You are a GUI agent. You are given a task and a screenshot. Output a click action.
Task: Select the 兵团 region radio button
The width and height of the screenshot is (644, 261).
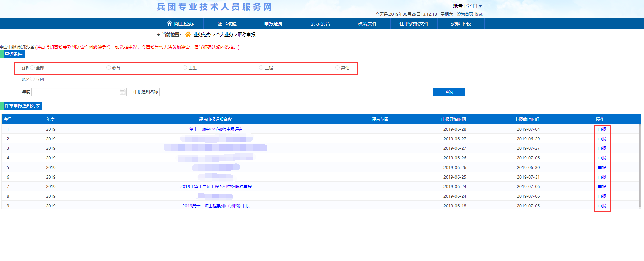[x=33, y=79]
